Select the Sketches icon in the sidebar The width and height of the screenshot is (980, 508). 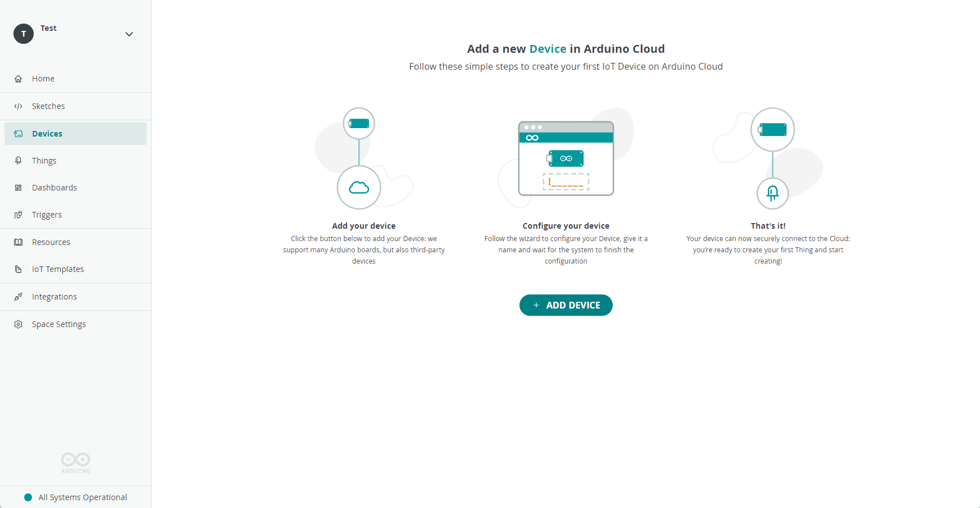coord(19,106)
